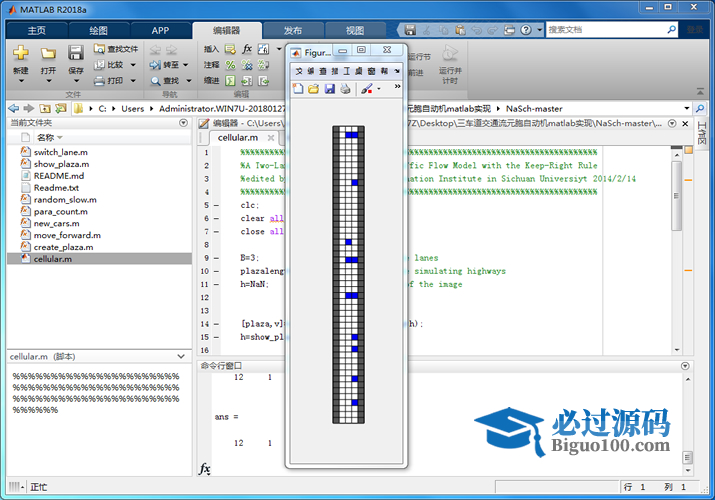Image resolution: width=715 pixels, height=500 pixels.
Task: Click the 比较 (Compare) button
Action: (109, 65)
